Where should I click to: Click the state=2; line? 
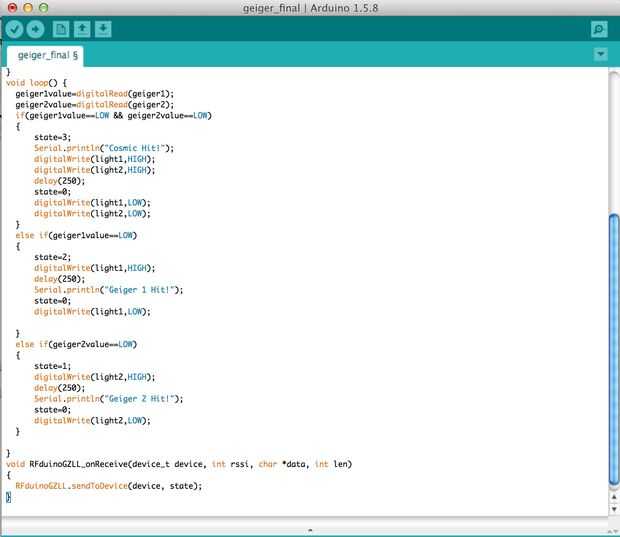[53, 257]
